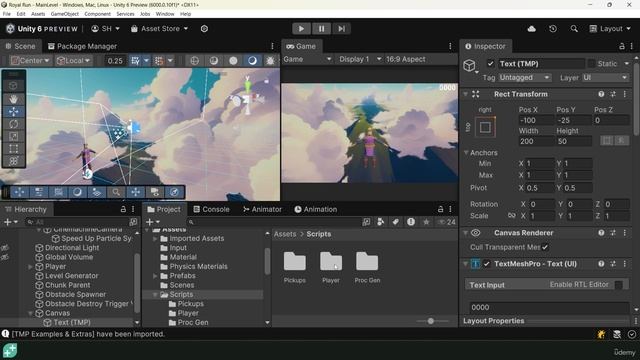
Task: Click Project search by label tag icon
Action: click(395, 222)
